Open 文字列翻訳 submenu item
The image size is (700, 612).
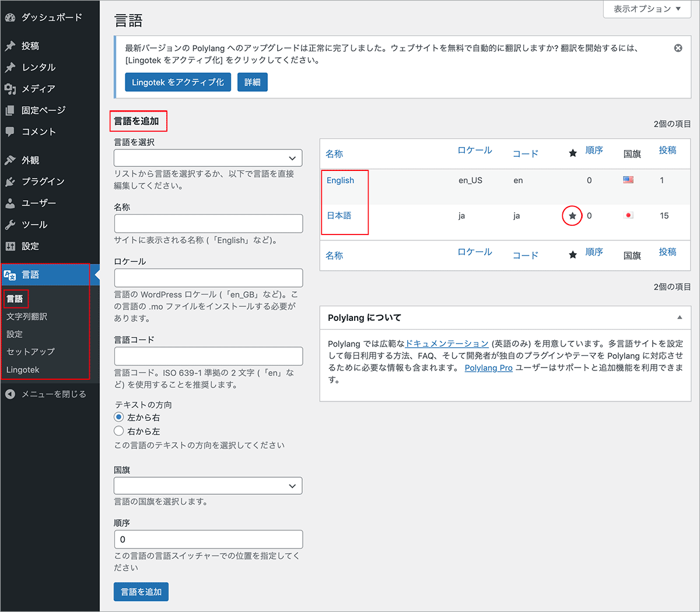(27, 316)
